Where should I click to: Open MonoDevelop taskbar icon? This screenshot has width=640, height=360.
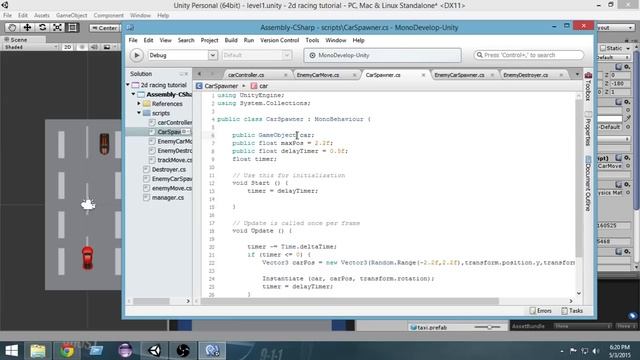coord(212,351)
